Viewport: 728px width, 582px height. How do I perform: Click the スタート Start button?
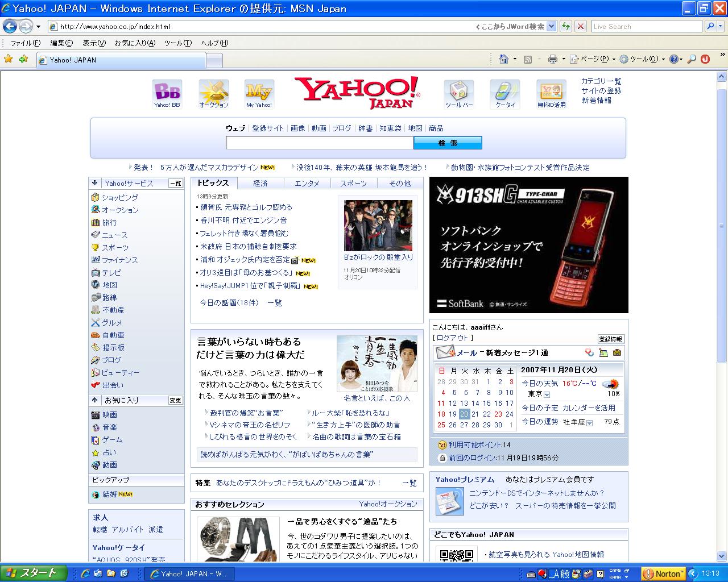tap(34, 573)
